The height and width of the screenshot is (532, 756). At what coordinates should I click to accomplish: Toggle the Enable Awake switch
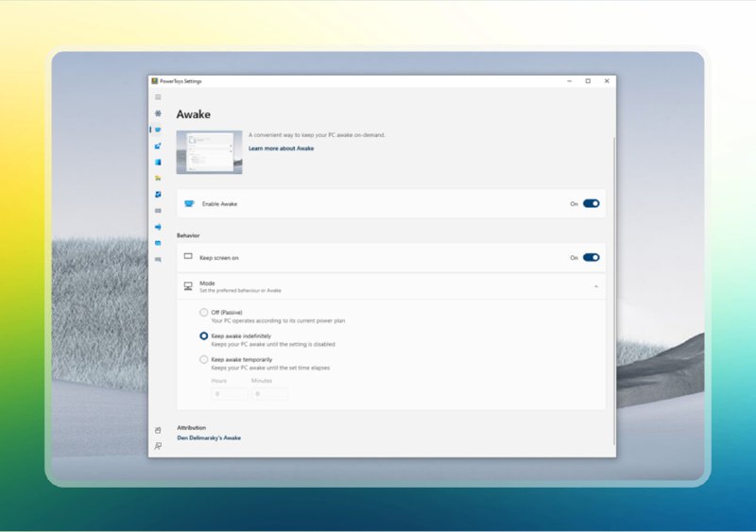[591, 203]
